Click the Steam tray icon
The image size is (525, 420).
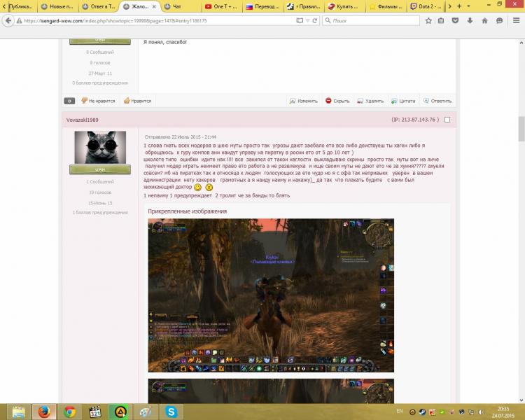[x=422, y=412]
